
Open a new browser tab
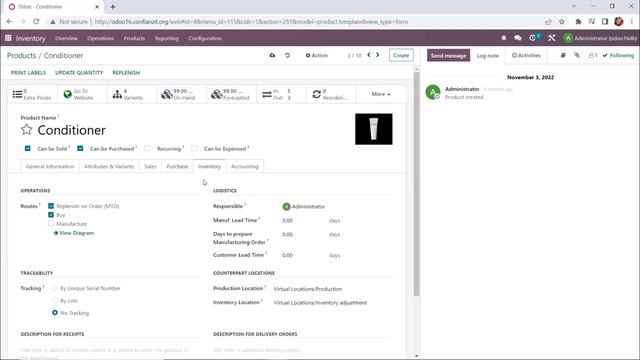[x=113, y=7]
